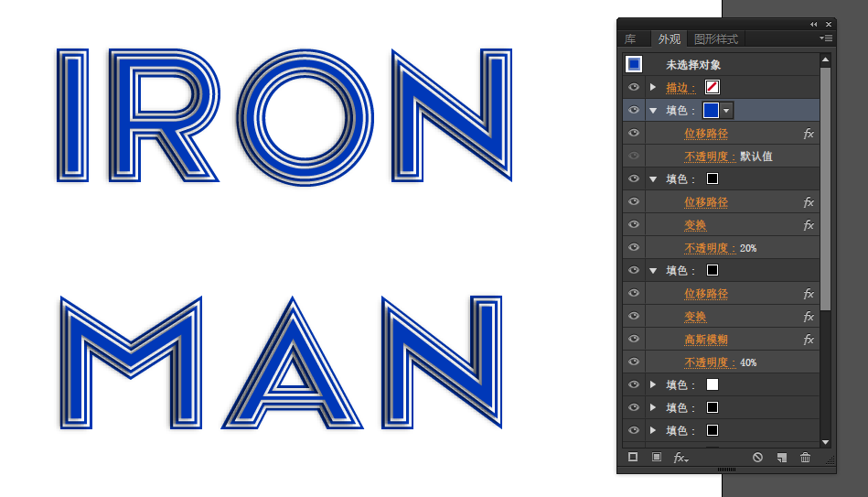The image size is (868, 497).
Task: Click the 描边 none color swatch
Action: click(x=713, y=87)
